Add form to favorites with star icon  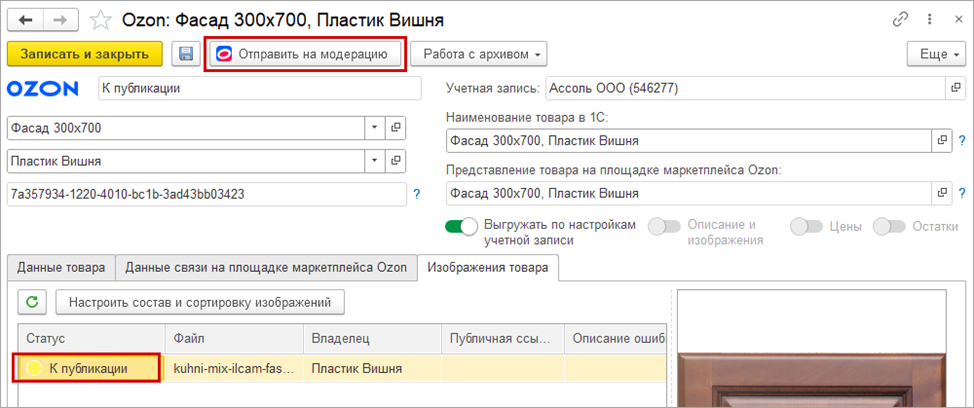click(x=100, y=19)
